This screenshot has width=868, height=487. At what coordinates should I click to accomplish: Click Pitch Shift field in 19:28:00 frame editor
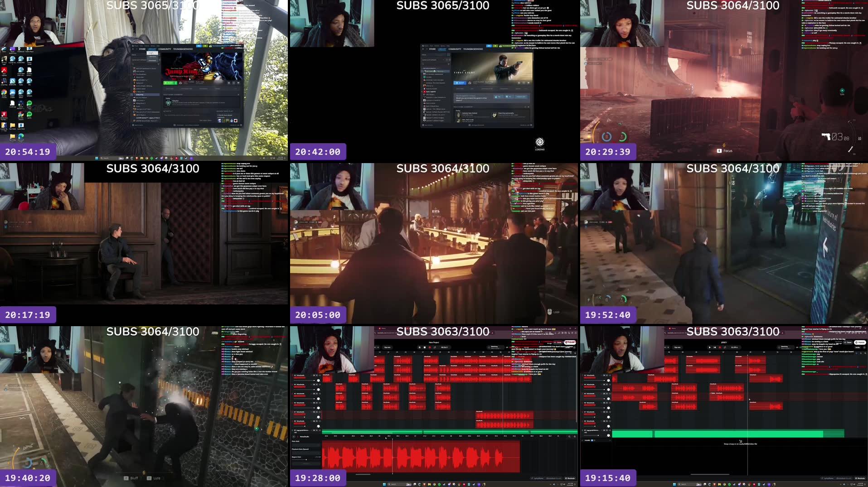306,445
